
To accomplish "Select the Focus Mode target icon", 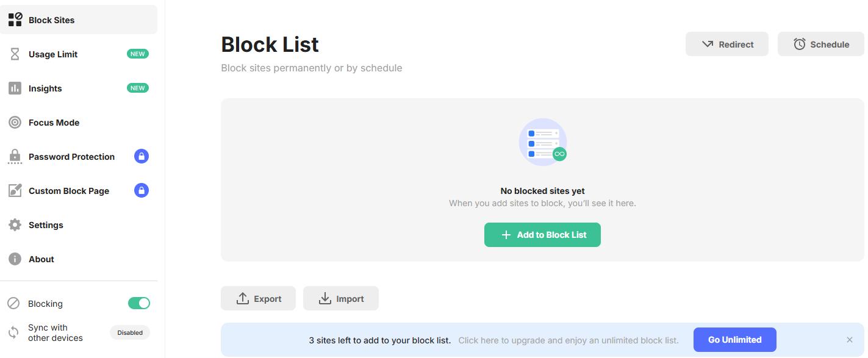I will 15,122.
